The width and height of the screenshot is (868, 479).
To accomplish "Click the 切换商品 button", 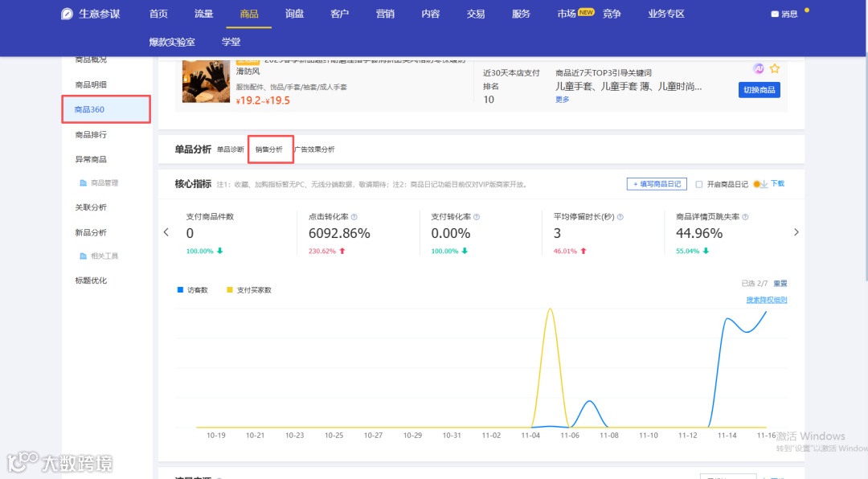I will click(759, 90).
